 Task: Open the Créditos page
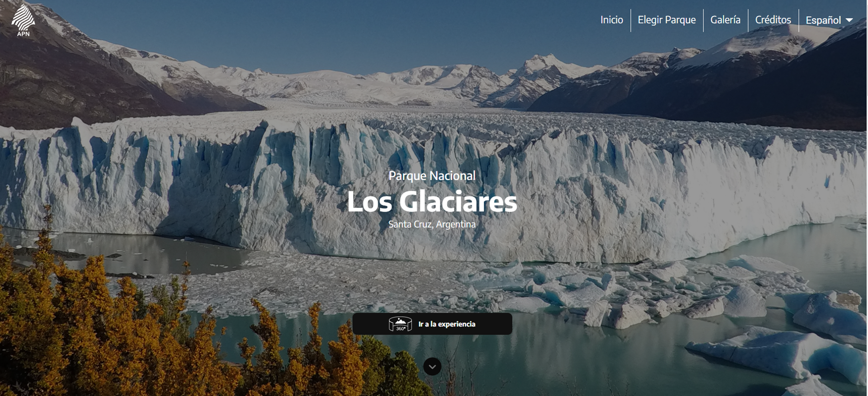pyautogui.click(x=773, y=20)
